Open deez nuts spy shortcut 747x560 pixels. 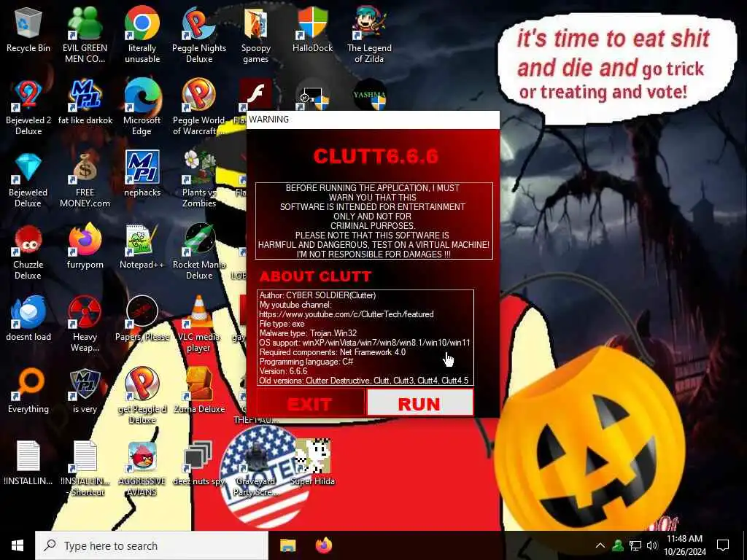[x=199, y=463]
